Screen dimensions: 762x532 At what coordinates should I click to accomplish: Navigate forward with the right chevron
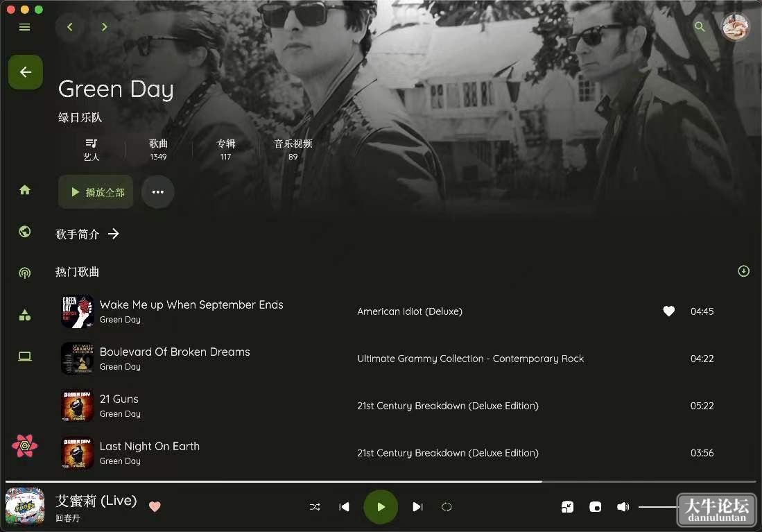[104, 27]
